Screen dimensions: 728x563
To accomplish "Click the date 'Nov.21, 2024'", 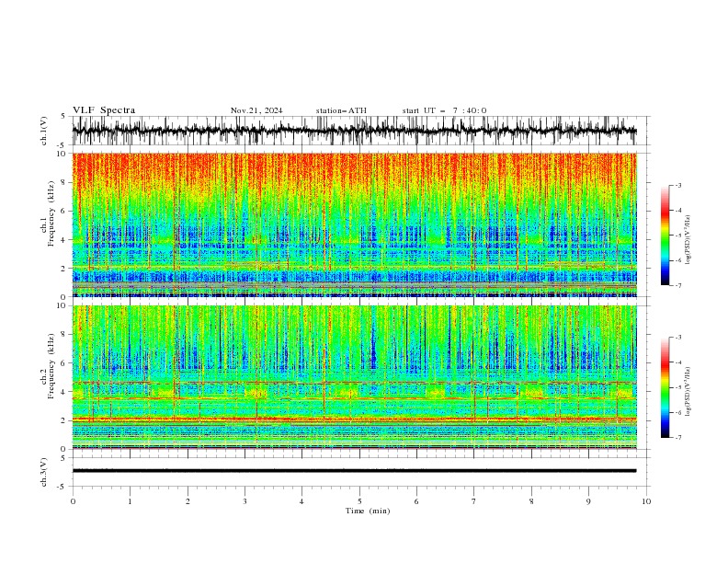I will [x=256, y=110].
